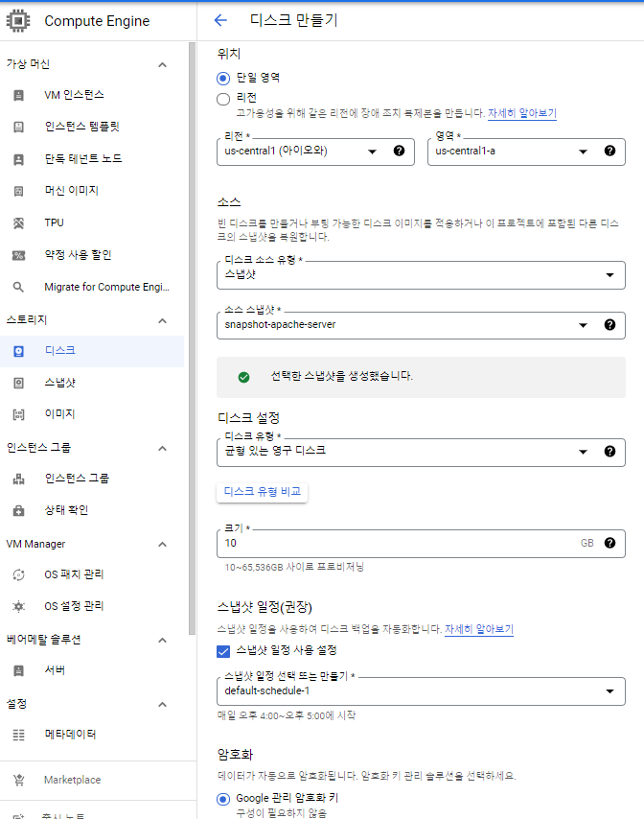This screenshot has height=819, width=644.
Task: Click the 인스턴스 템플릿 icon
Action: (19, 127)
